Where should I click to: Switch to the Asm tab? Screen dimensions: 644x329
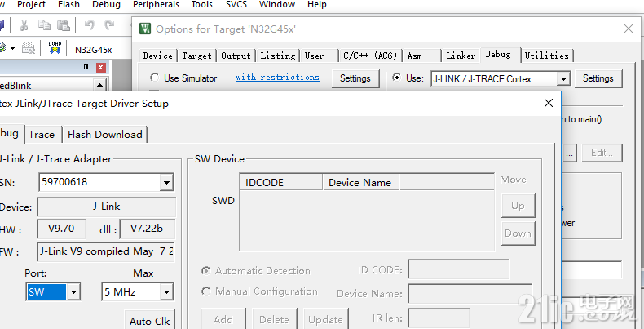pyautogui.click(x=421, y=56)
